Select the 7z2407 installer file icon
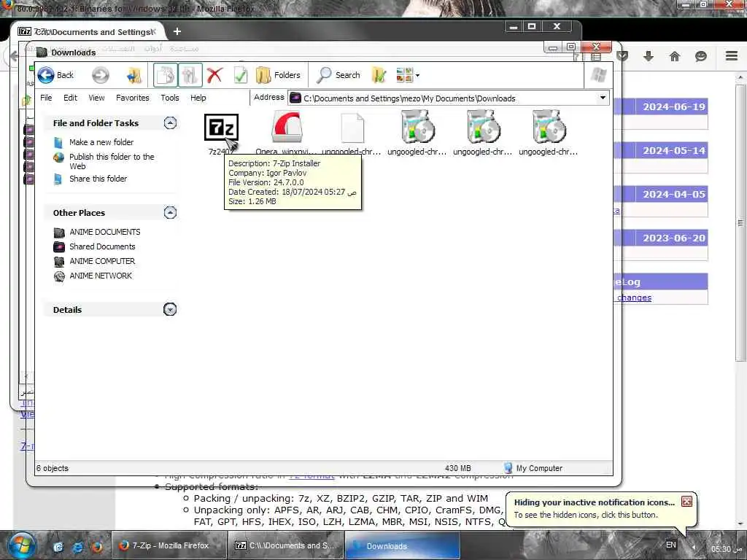This screenshot has height=560, width=747. pos(222,128)
